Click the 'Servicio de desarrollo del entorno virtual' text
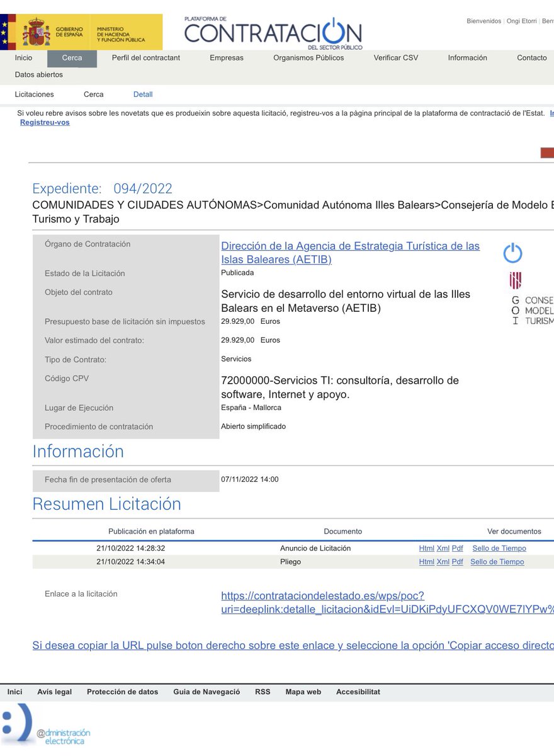The width and height of the screenshot is (554, 756). tap(346, 301)
